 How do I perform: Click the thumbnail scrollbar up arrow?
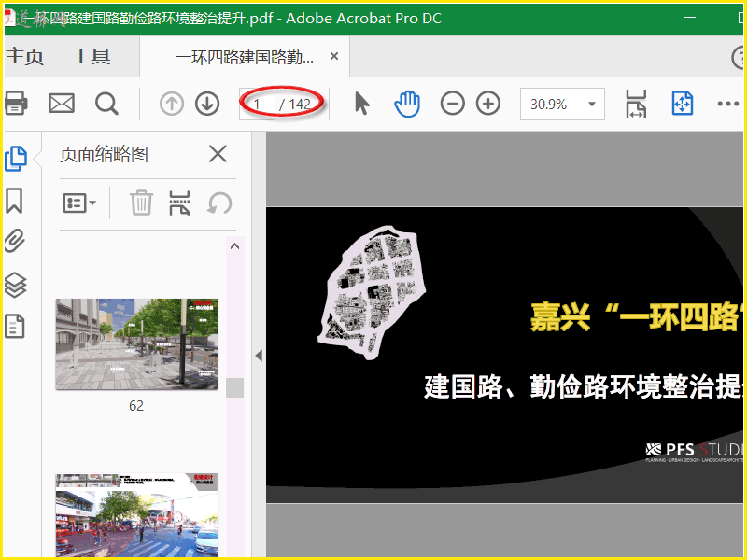tap(235, 246)
